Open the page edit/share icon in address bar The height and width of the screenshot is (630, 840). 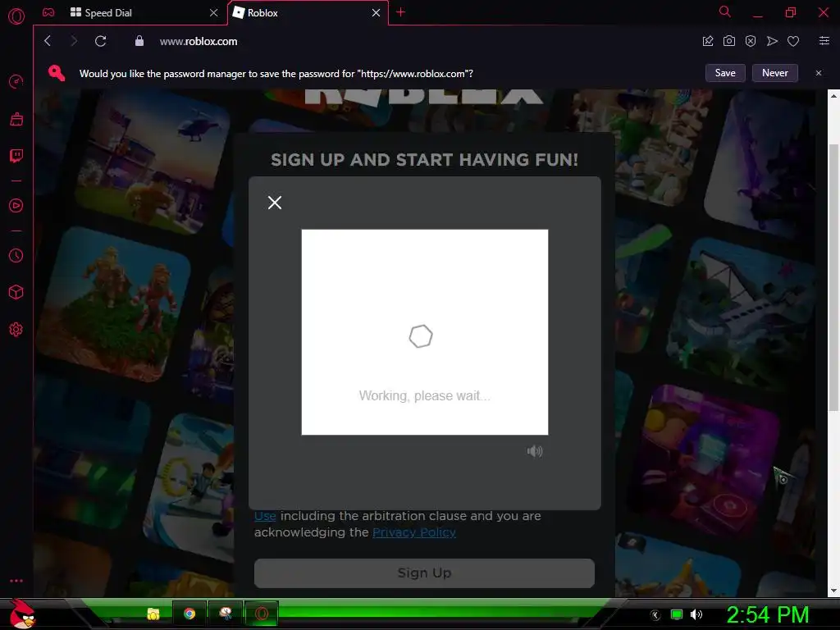708,41
